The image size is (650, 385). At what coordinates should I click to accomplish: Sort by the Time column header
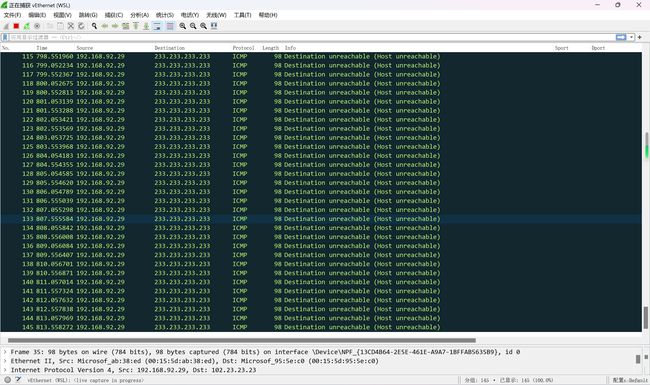pos(41,48)
